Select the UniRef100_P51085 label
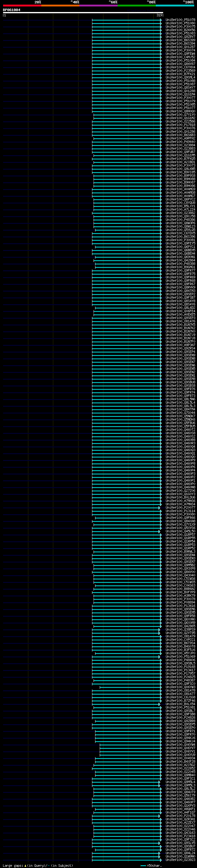Viewport: 197px width, 868px height. coord(180,104)
